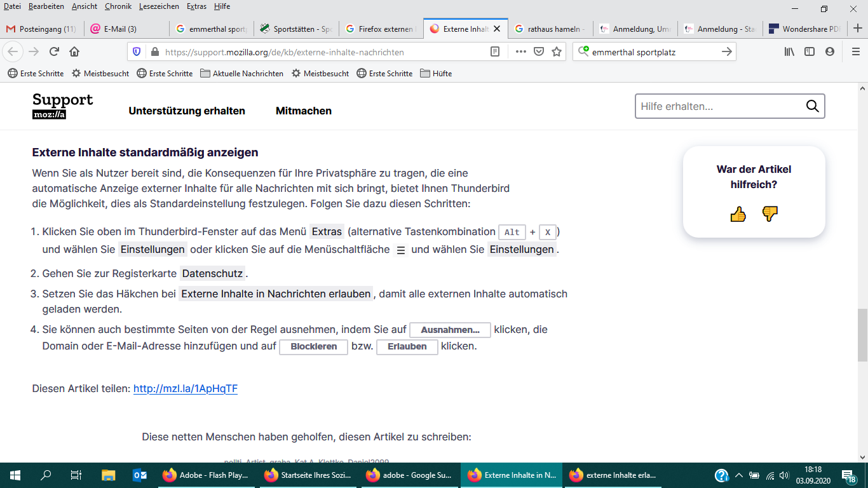Click the help question mark tray icon
868x488 pixels.
coord(721,475)
